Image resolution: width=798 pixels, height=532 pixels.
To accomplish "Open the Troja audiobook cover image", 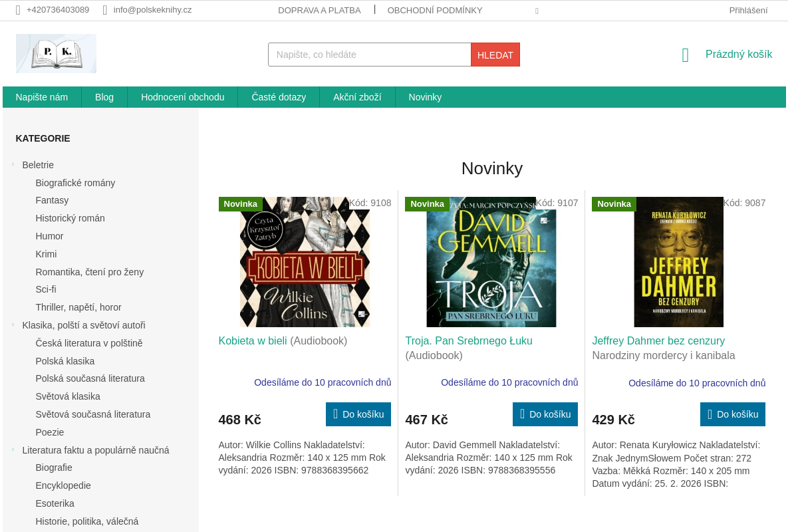I will 491,262.
